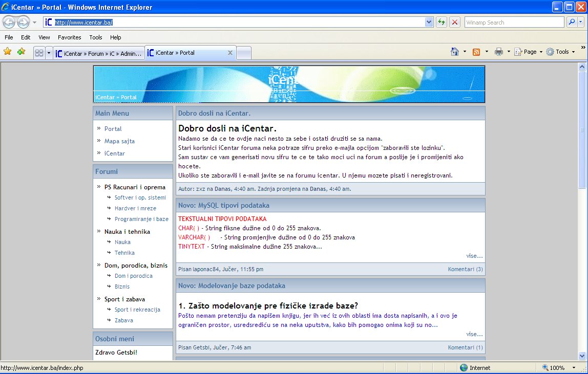The width and height of the screenshot is (588, 374).
Task: Open Favorites Center star icon
Action: [8, 52]
